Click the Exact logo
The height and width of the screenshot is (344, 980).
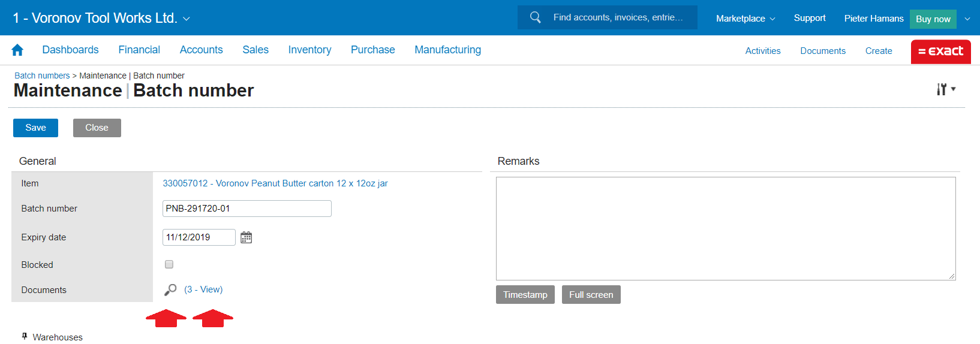(940, 52)
